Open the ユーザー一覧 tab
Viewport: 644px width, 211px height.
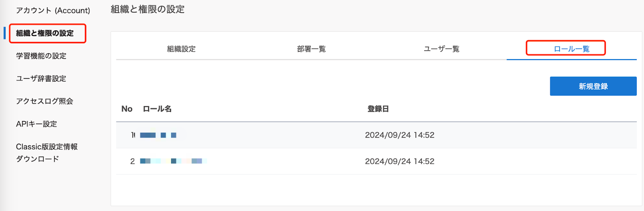click(441, 49)
